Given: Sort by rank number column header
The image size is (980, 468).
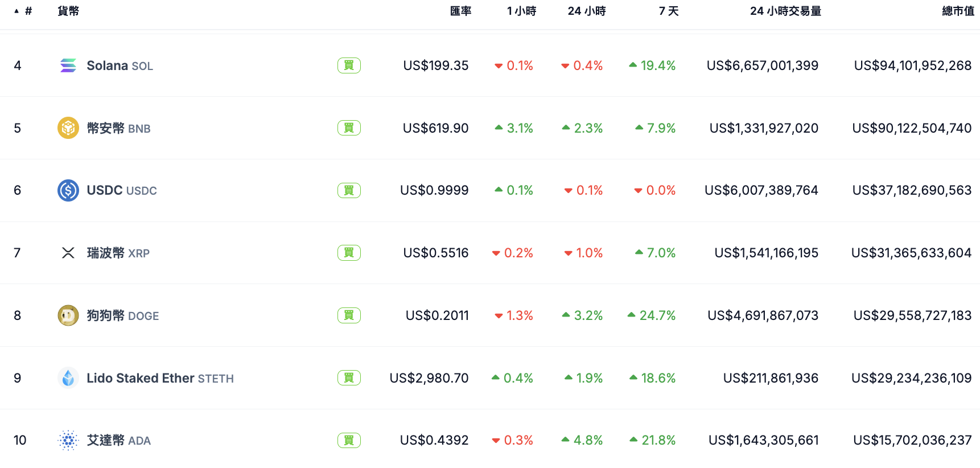Looking at the screenshot, I should [x=28, y=11].
